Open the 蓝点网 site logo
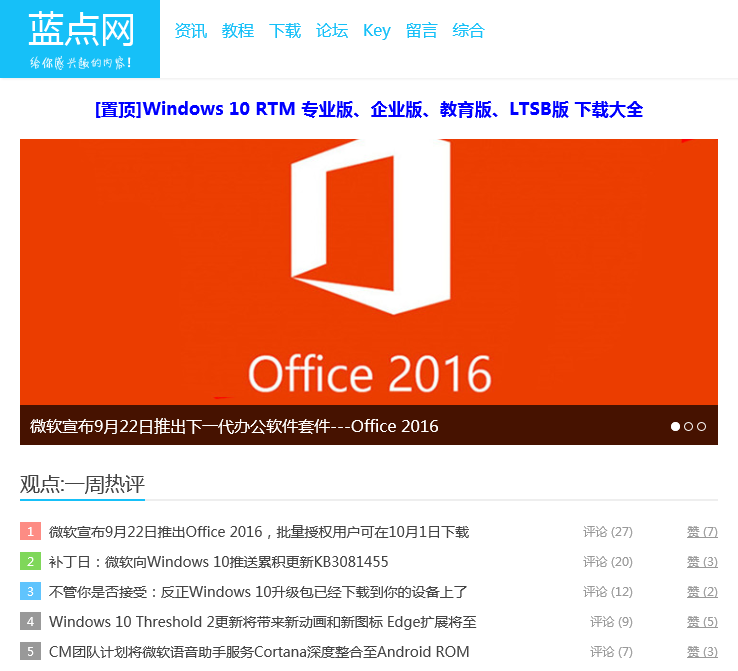The height and width of the screenshot is (671, 738). (x=80, y=39)
